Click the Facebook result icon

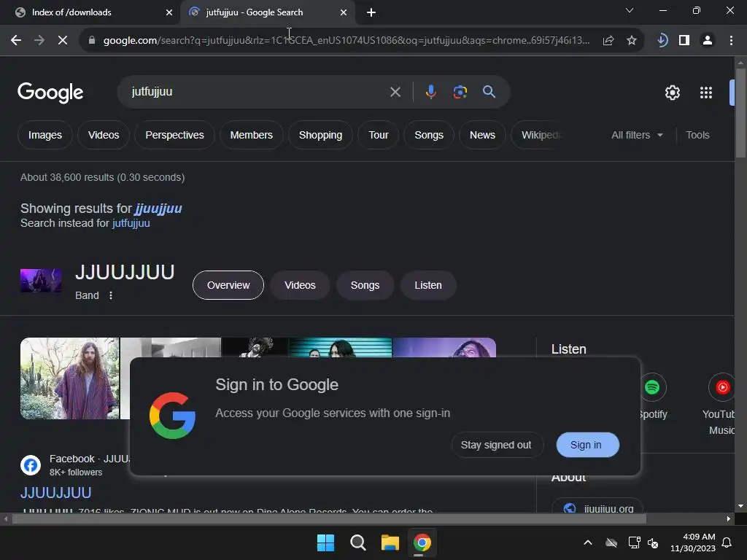[x=31, y=465]
